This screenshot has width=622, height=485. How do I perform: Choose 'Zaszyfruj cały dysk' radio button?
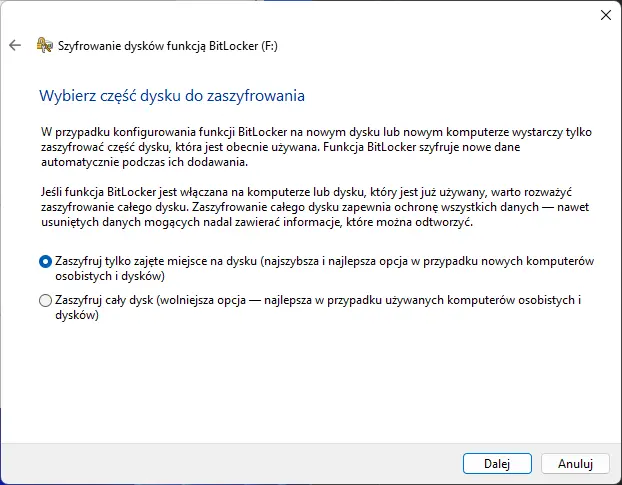[46, 300]
